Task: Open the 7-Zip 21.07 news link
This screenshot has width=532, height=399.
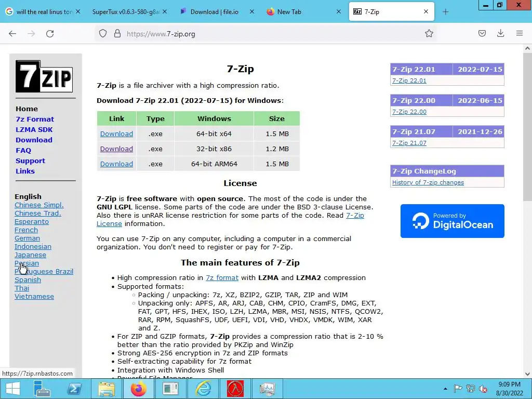Action: pos(409,143)
